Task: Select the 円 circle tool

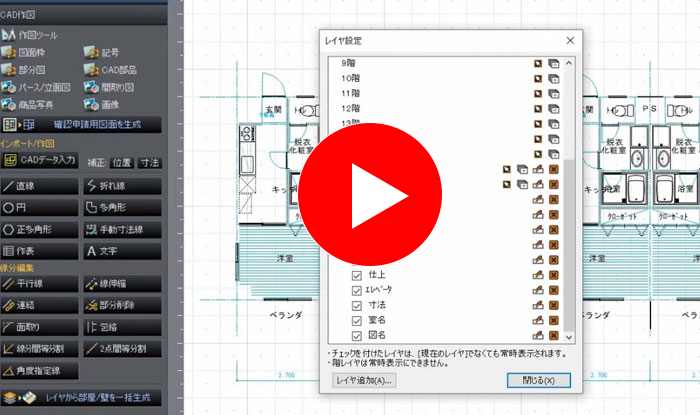Action: click(40, 208)
